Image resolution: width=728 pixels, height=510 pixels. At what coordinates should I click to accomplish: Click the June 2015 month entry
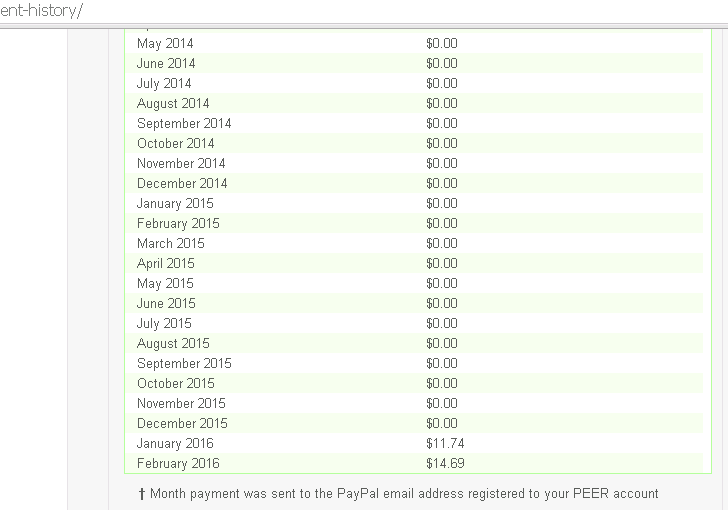coord(166,304)
